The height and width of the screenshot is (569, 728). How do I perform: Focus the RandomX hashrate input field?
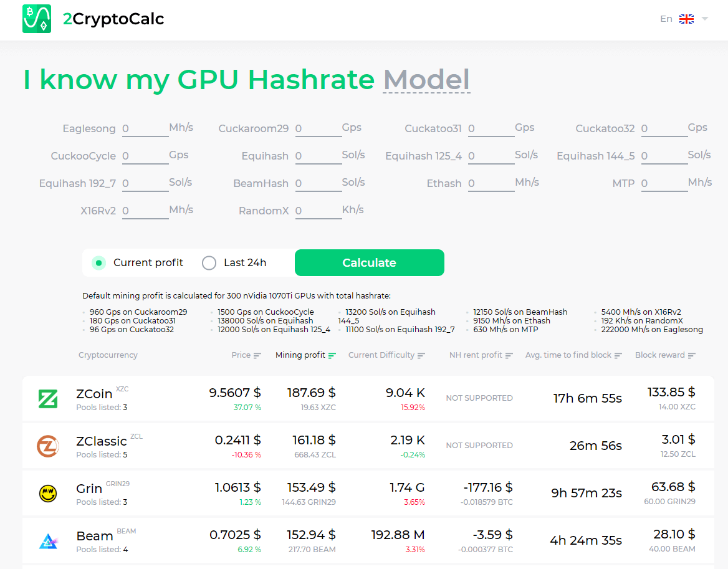[x=318, y=211]
